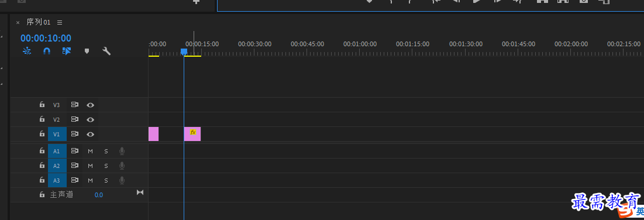Open the 序列01 panel hamburger menu
The image size is (644, 220).
pyautogui.click(x=60, y=22)
